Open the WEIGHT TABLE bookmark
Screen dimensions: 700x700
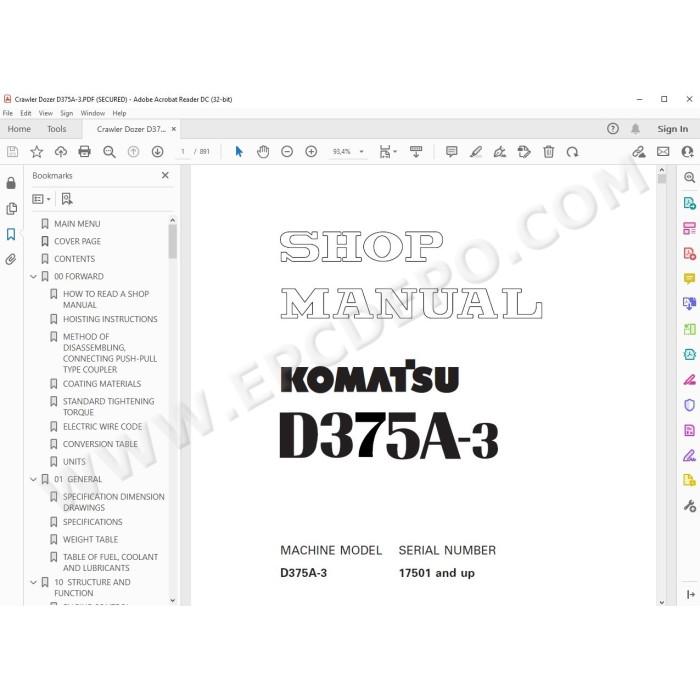coord(91,540)
